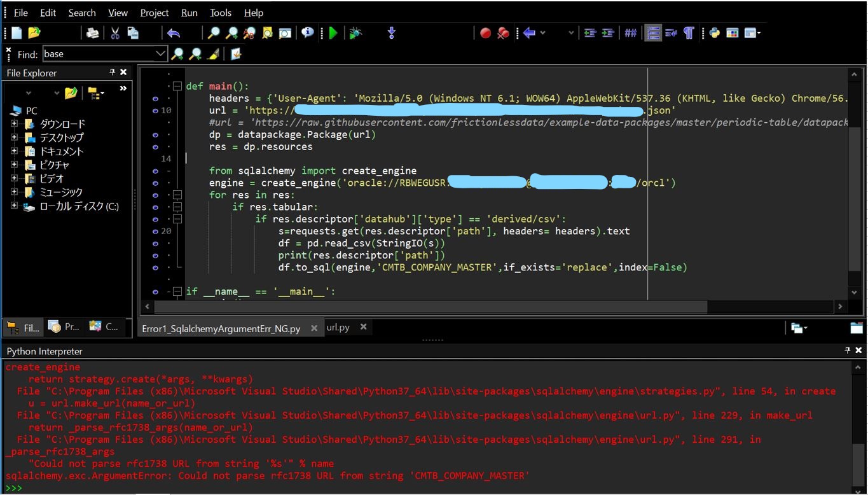Switch to the File Explorer bottom tab

[22, 327]
